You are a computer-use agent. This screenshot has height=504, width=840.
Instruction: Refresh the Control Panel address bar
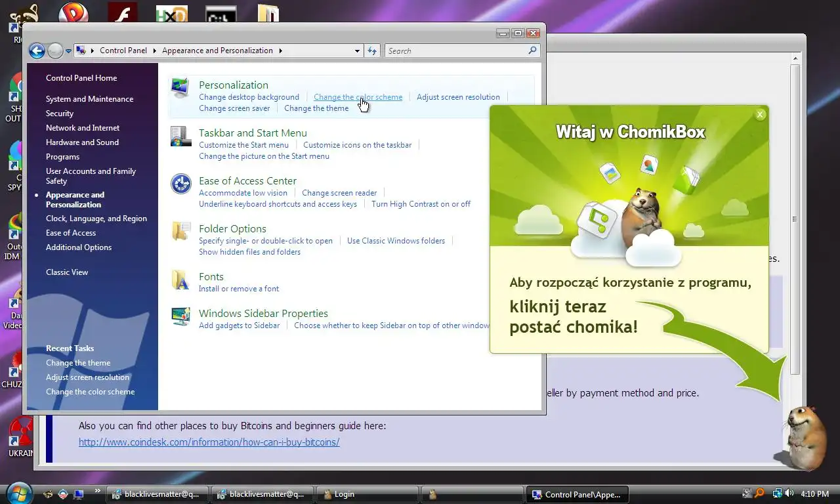[x=372, y=51]
